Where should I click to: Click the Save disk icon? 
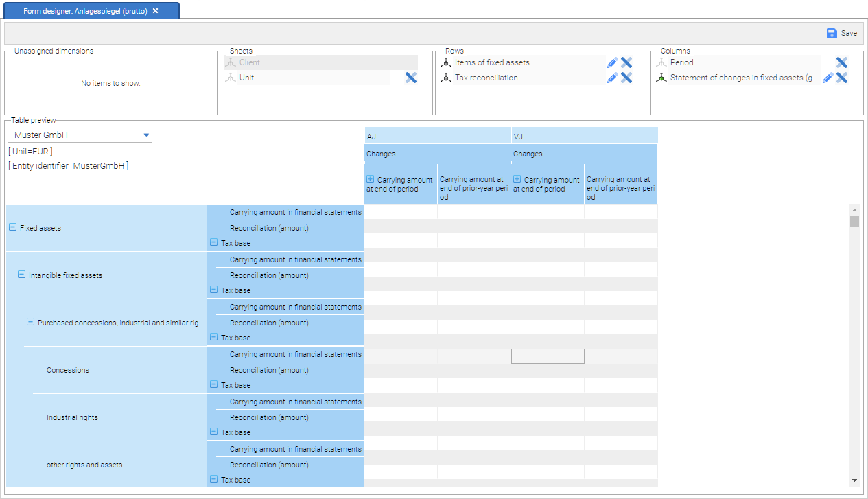[x=832, y=33]
